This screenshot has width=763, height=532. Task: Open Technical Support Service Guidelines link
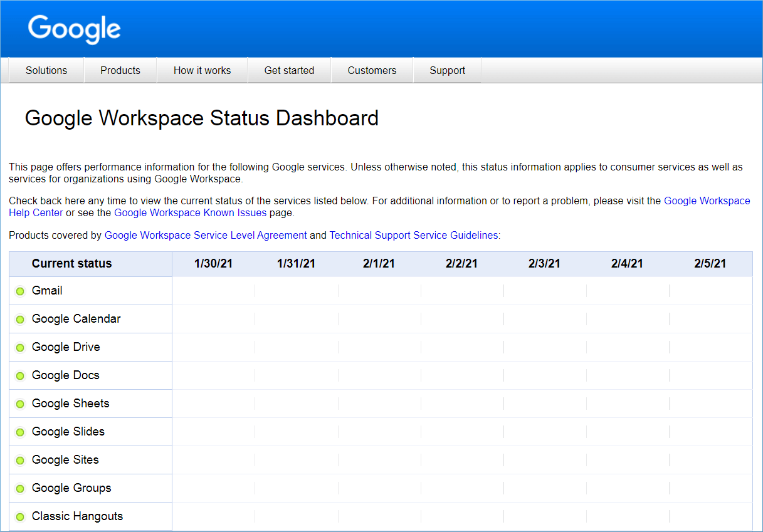[x=414, y=235]
